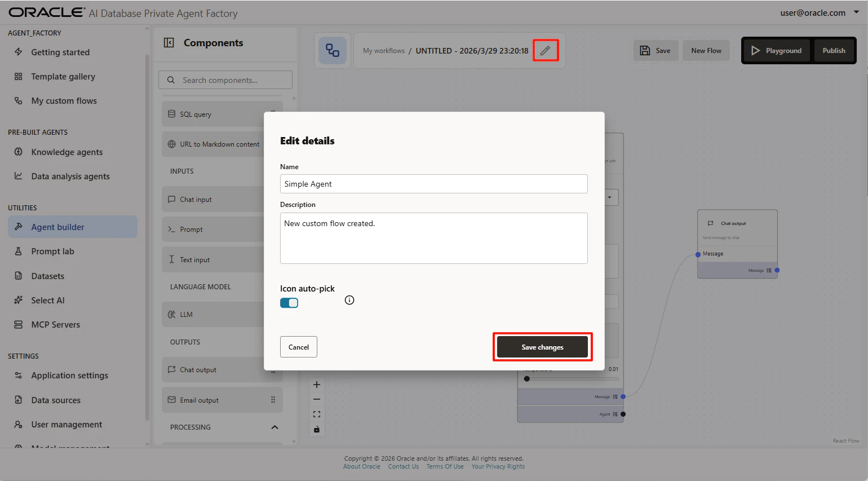Open the Contact Us footer link

404,466
